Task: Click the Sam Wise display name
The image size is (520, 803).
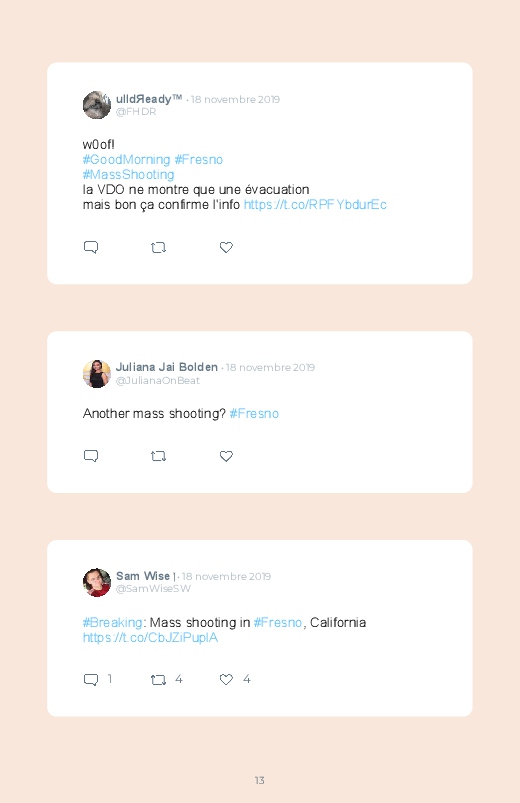Action: (143, 576)
